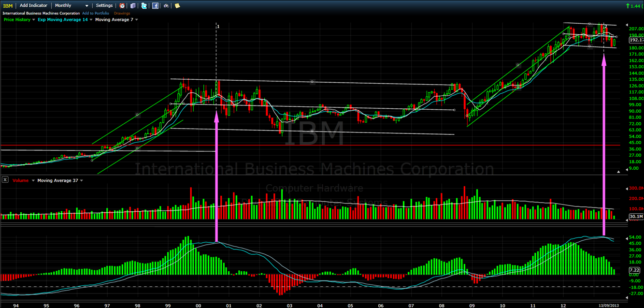Expand Exp Moving Average 14 dropdown arrow
The width and height of the screenshot is (644, 308).
click(x=91, y=19)
